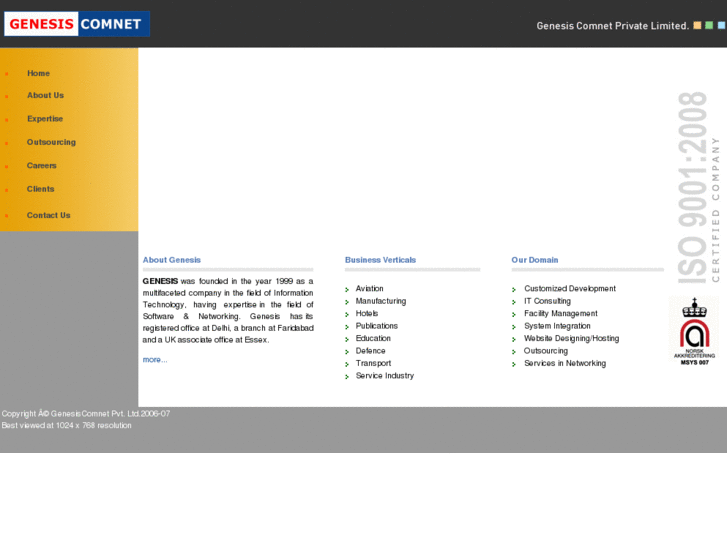
Task: Click green arrow bullet beside Transport
Action: [347, 365]
